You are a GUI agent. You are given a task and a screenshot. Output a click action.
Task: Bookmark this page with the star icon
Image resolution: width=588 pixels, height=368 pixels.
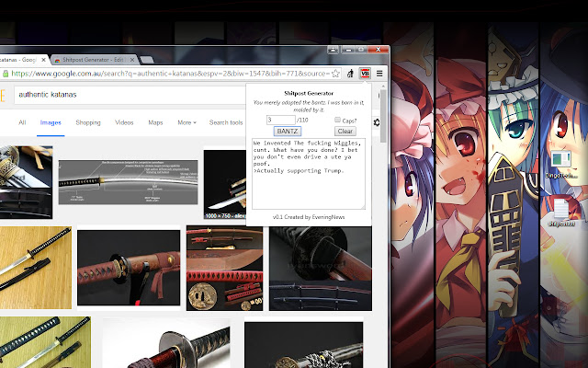point(335,74)
